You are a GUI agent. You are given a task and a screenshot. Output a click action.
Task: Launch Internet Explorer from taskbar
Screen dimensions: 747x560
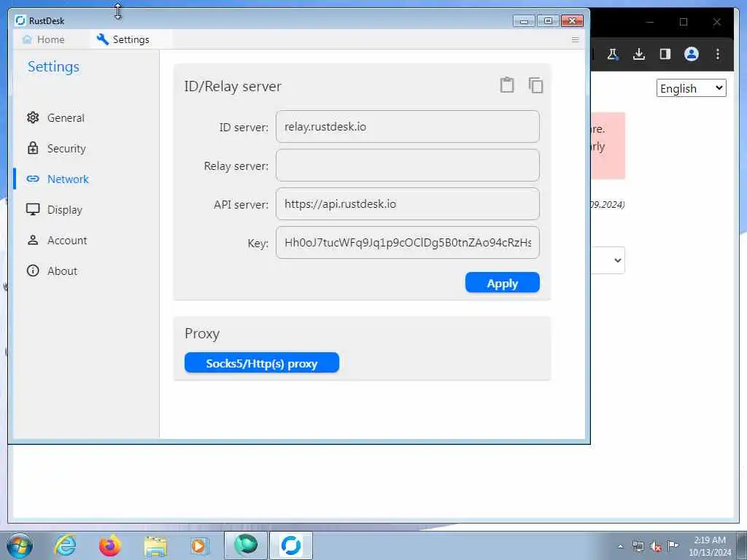[65, 545]
